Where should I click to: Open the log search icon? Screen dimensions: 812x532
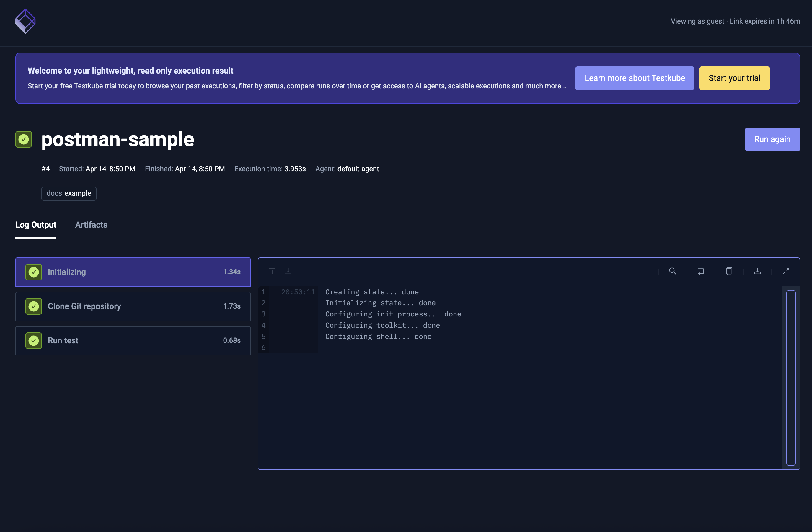point(672,271)
